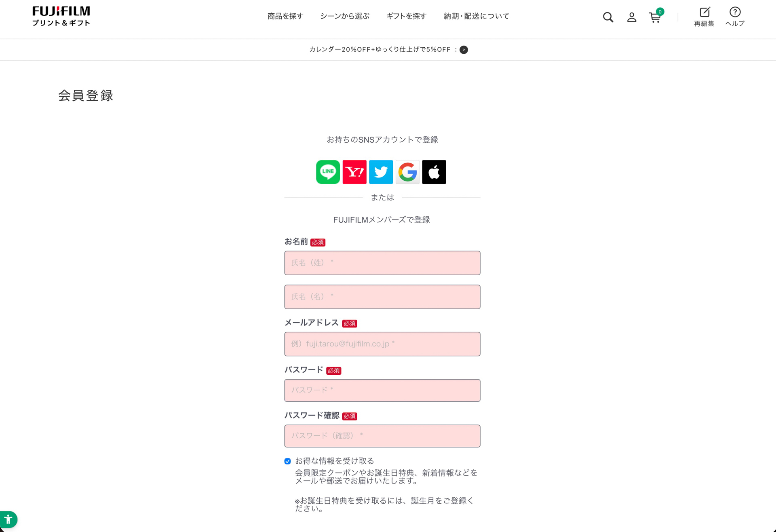Register with the Twitter icon
The height and width of the screenshot is (532, 776).
tap(381, 172)
